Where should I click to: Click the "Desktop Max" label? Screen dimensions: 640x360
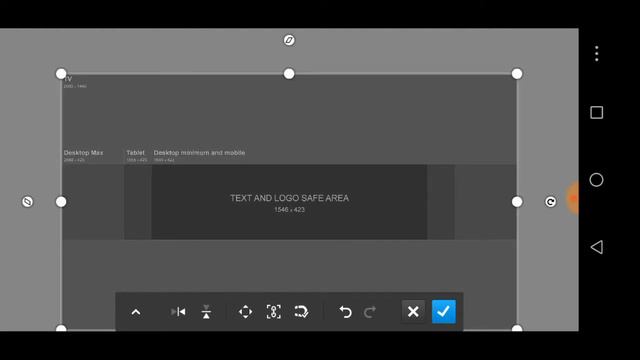pyautogui.click(x=83, y=153)
